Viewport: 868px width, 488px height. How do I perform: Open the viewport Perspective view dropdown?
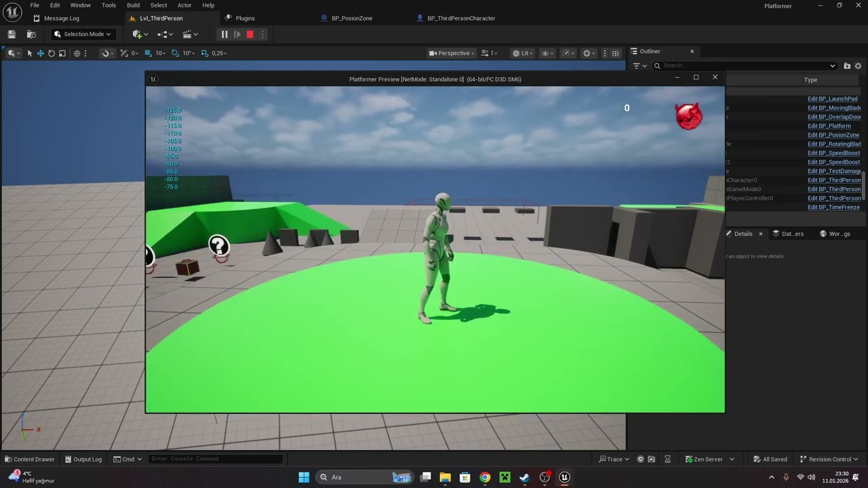[x=452, y=53]
